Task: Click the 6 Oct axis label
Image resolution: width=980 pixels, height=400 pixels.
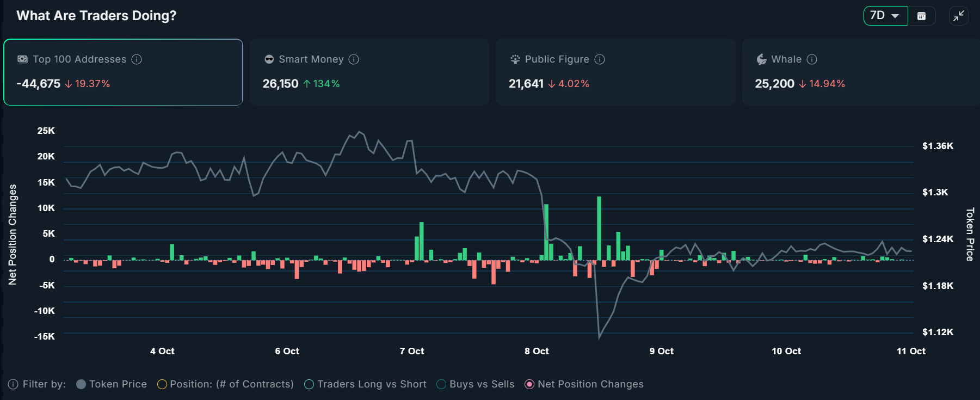Action: 287,351
